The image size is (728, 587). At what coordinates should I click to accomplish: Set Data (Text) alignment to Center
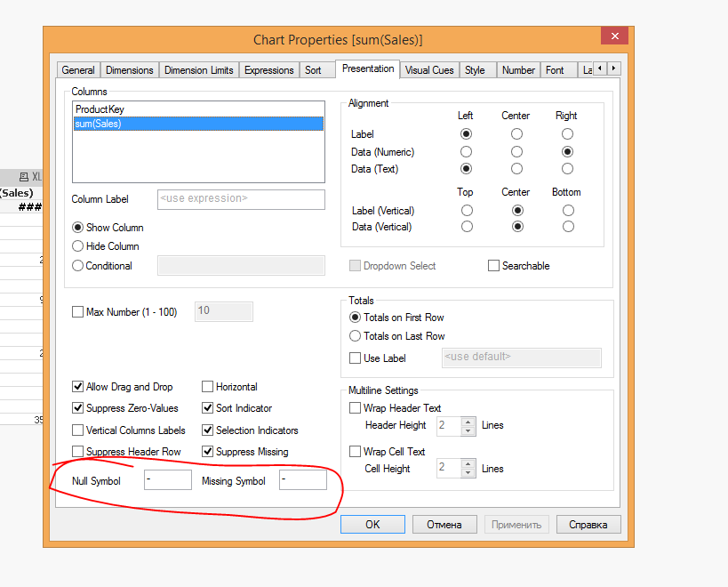pos(516,169)
